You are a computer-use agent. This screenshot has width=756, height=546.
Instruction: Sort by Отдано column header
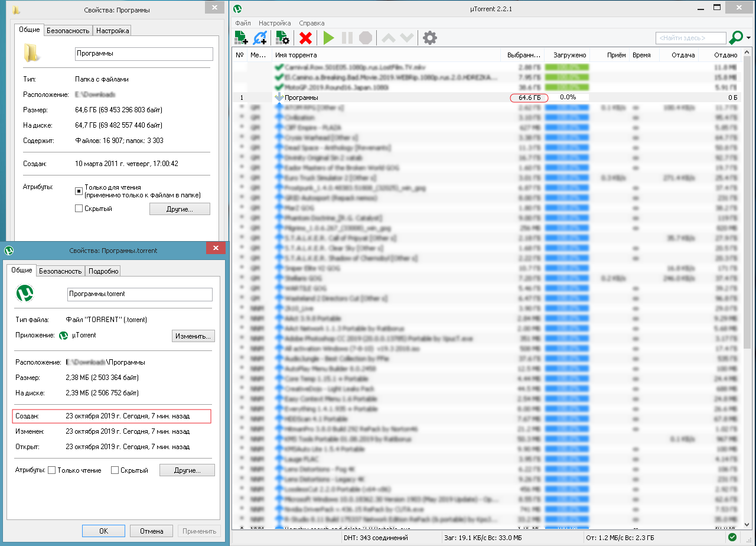coord(720,55)
